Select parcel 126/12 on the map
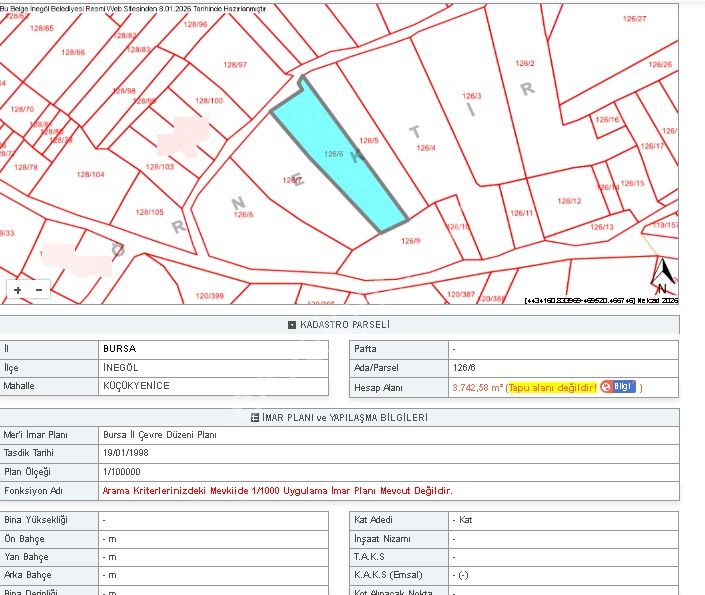The height and width of the screenshot is (595, 705). click(569, 202)
